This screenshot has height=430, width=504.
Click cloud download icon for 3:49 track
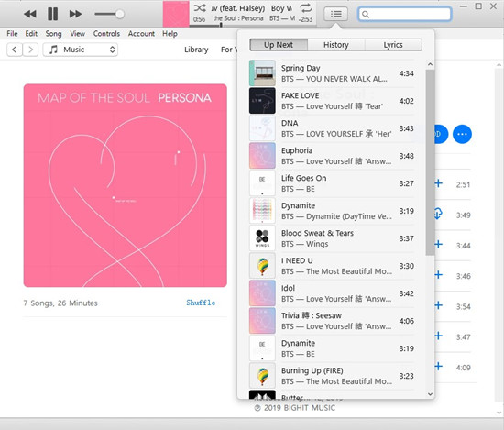click(438, 214)
